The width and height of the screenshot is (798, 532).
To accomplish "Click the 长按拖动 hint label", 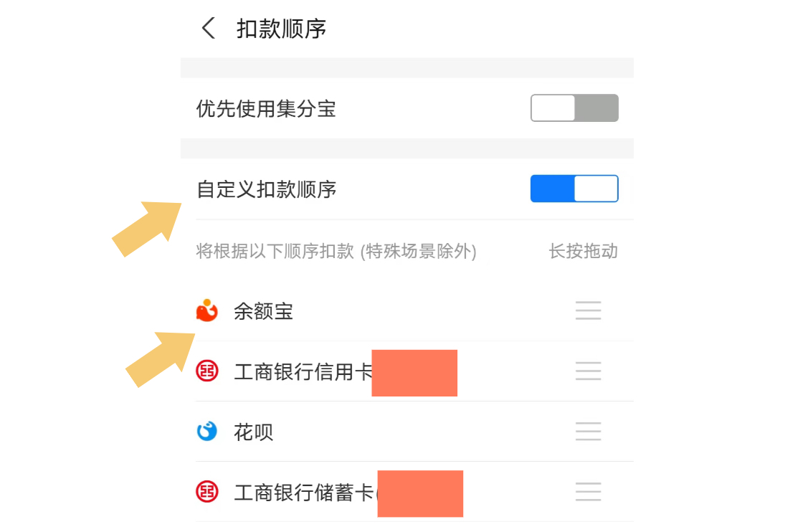I will [x=583, y=251].
